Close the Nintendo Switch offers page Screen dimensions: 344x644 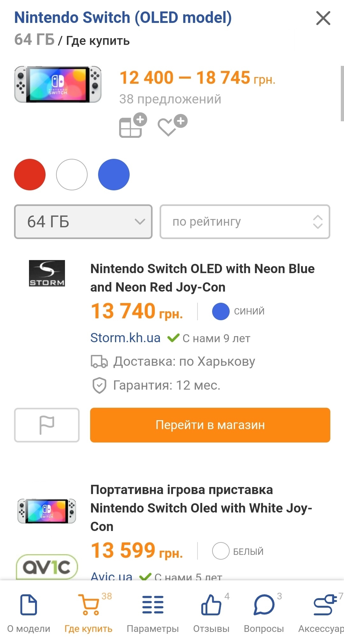tap(323, 18)
